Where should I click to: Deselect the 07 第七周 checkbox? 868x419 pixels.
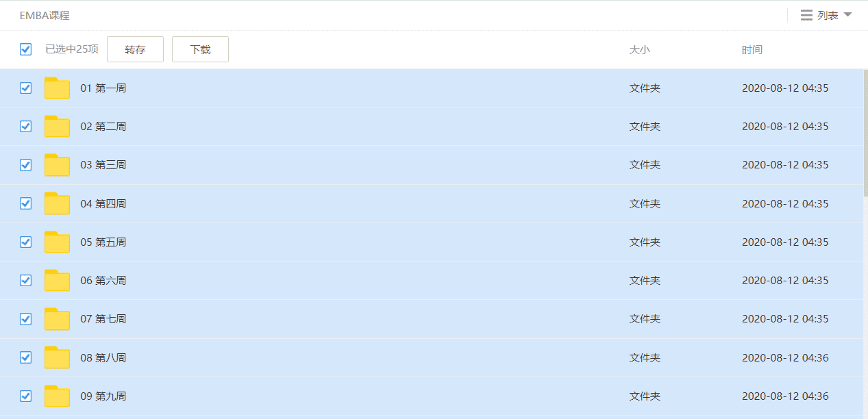pos(26,319)
